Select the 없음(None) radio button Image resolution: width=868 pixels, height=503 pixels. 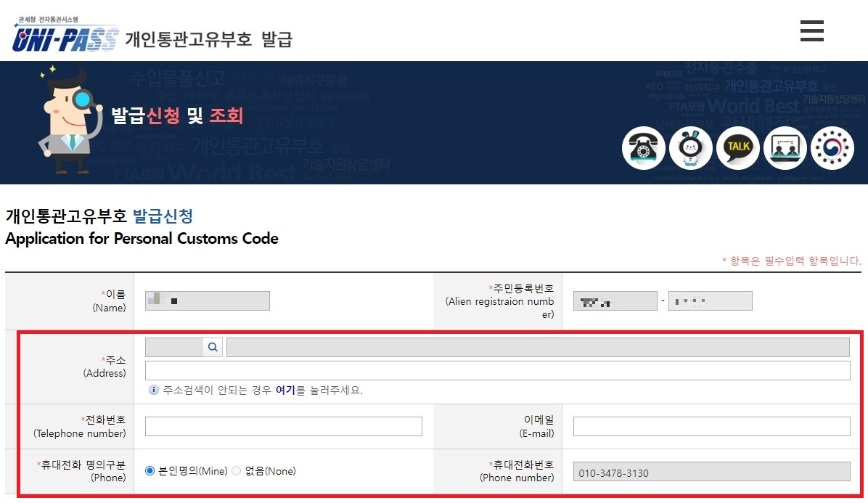pos(236,470)
